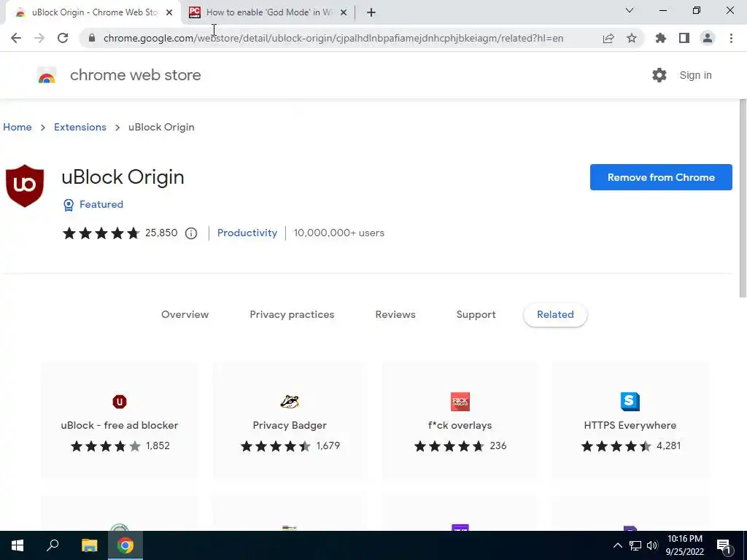This screenshot has height=560, width=747.
Task: Open the Chrome profile avatar
Action: point(708,38)
